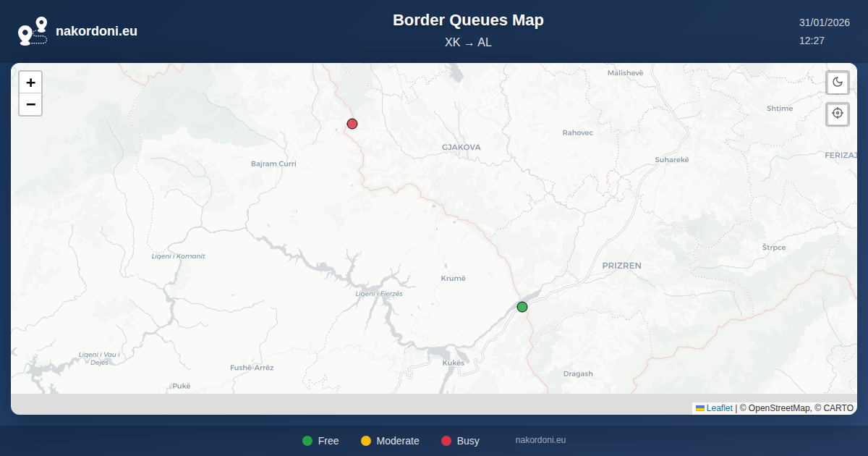Select the green free border marker
868x456 pixels.
[522, 307]
